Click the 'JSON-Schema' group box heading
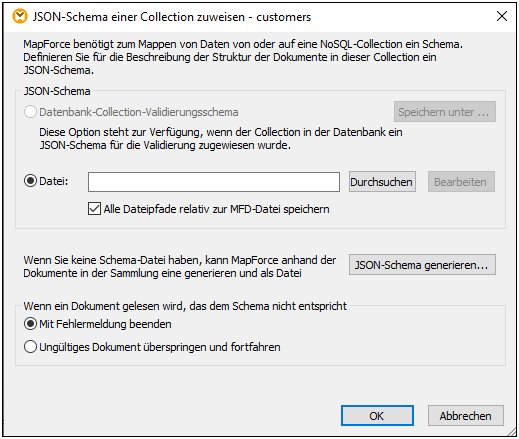 (x=57, y=91)
